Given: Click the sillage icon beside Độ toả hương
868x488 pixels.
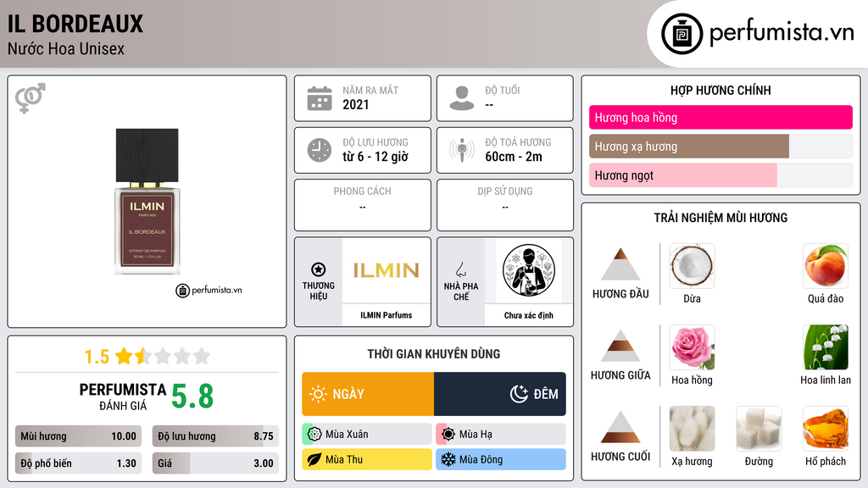Looking at the screenshot, I should pos(462,150).
